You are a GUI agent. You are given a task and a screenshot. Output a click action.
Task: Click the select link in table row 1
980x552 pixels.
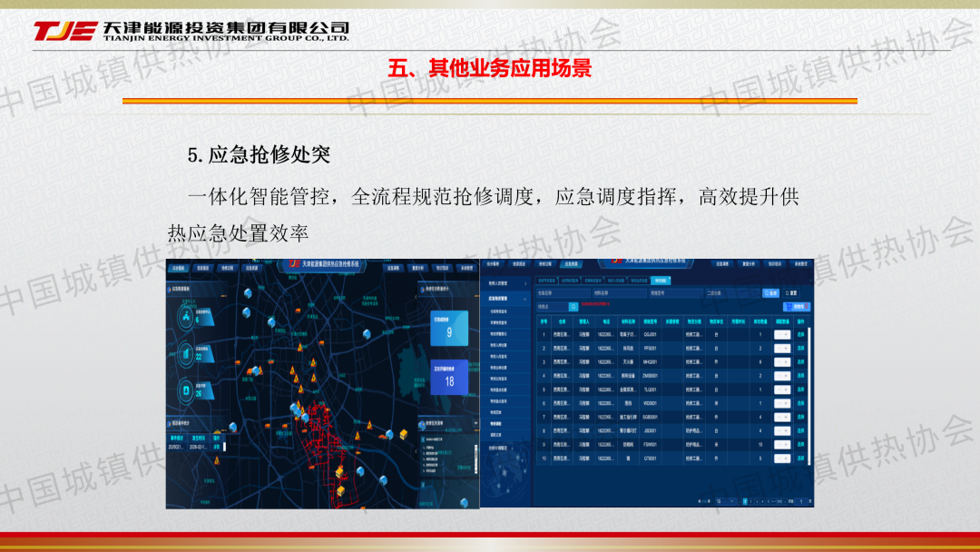tap(800, 335)
